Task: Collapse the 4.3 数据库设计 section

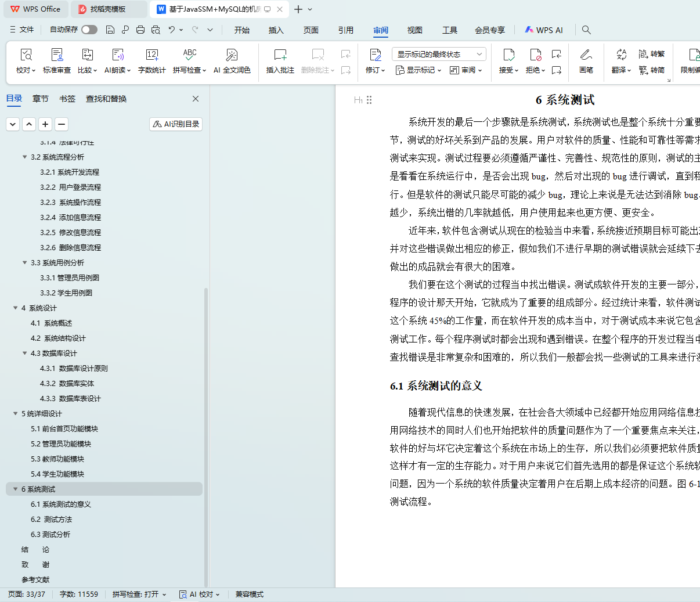Action: pyautogui.click(x=25, y=353)
